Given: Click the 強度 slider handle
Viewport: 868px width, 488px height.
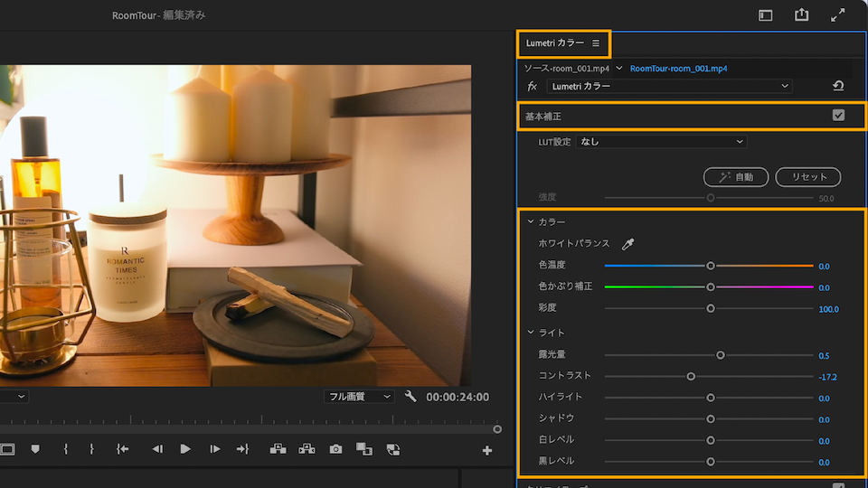Looking at the screenshot, I should coord(711,198).
